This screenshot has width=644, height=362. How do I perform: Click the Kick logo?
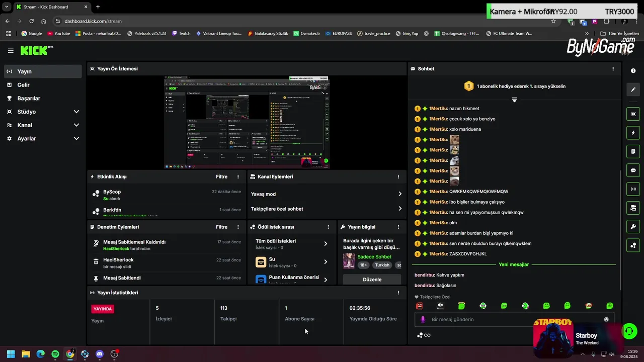point(36,50)
